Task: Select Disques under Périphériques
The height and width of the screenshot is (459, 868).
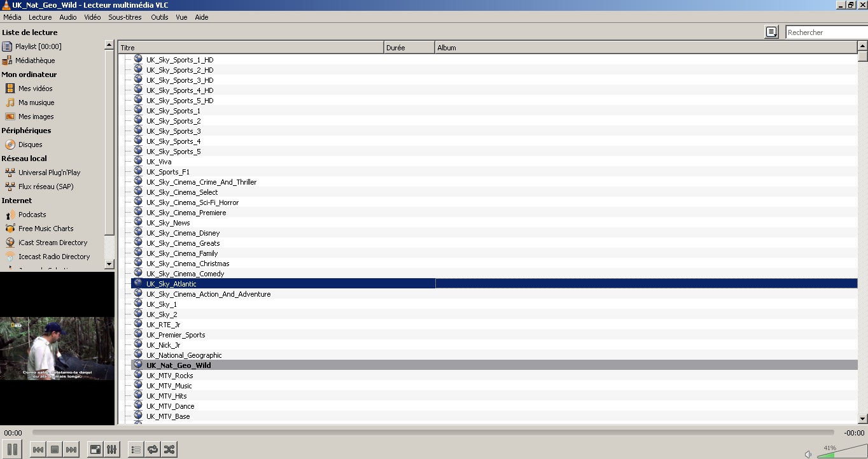Action: tap(30, 145)
